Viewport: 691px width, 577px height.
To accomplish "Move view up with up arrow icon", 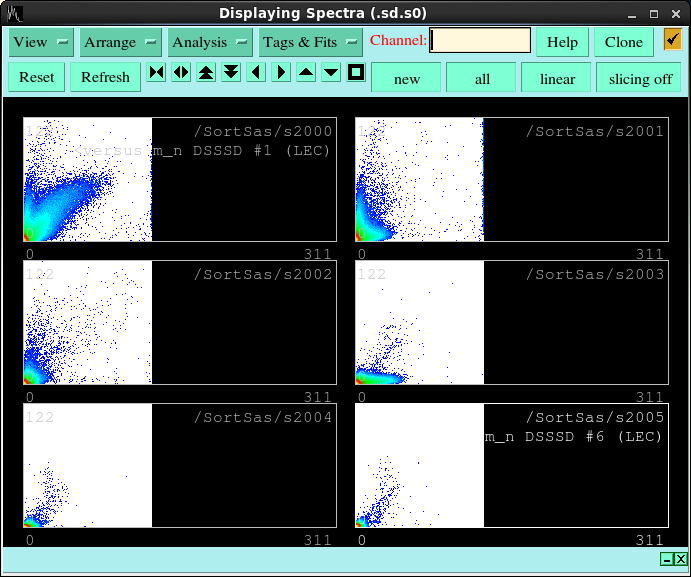I will coord(306,72).
